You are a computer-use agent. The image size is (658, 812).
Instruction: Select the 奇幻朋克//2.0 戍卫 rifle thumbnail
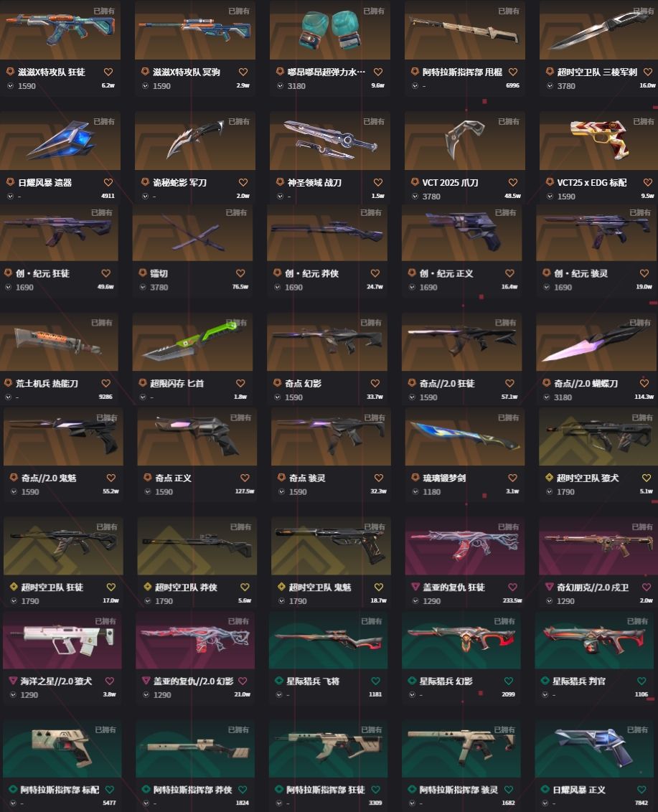click(x=597, y=546)
